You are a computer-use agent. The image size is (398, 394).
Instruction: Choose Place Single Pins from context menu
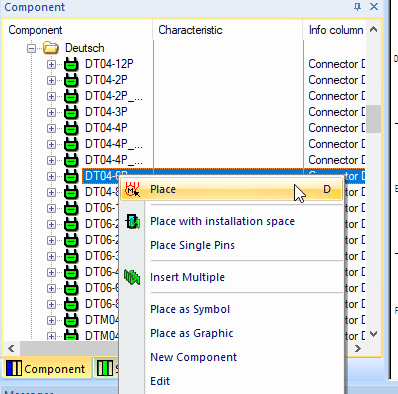coord(192,245)
